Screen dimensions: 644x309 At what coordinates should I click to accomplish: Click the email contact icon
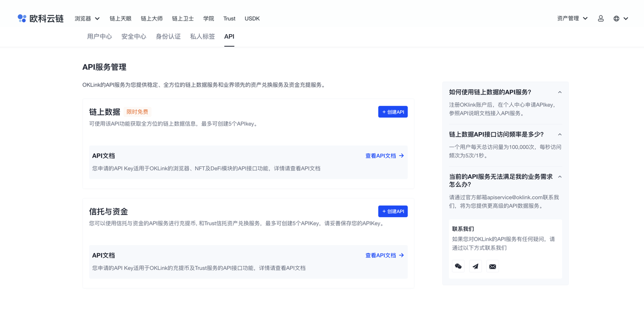click(492, 266)
